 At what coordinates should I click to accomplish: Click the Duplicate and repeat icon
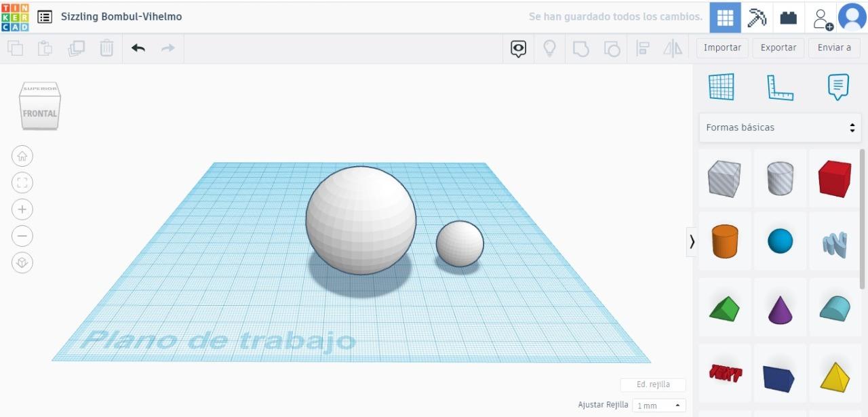76,48
